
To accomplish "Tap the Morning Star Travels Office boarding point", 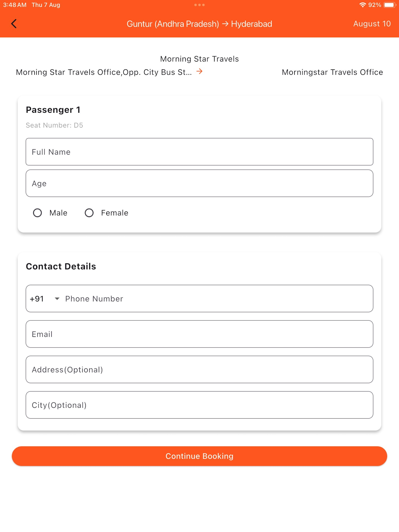I will pos(104,72).
